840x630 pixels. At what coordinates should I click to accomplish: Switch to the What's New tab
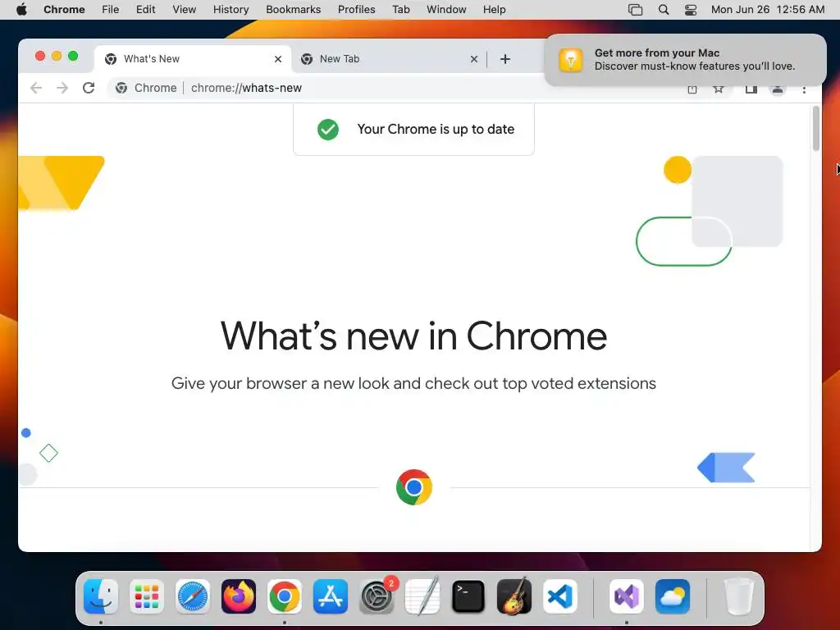tap(193, 59)
